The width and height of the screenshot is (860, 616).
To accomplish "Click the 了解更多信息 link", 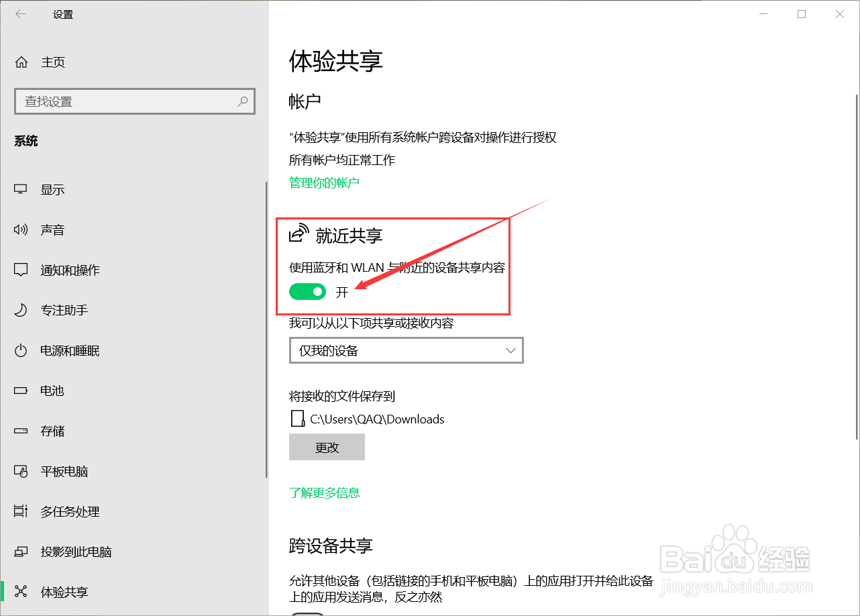I will (x=325, y=493).
